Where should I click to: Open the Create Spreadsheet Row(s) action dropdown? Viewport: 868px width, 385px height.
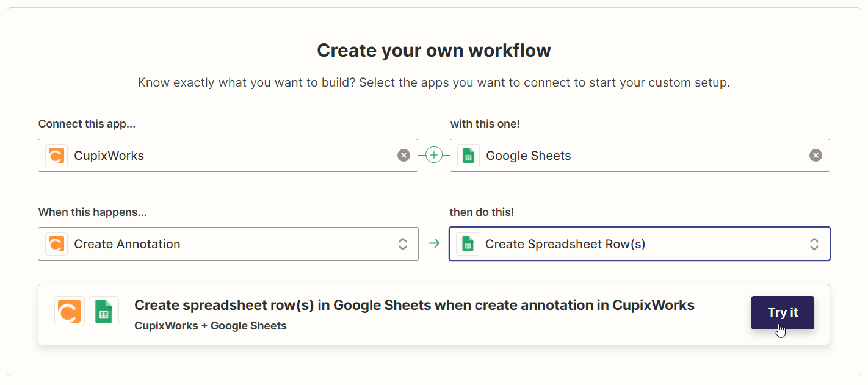640,244
